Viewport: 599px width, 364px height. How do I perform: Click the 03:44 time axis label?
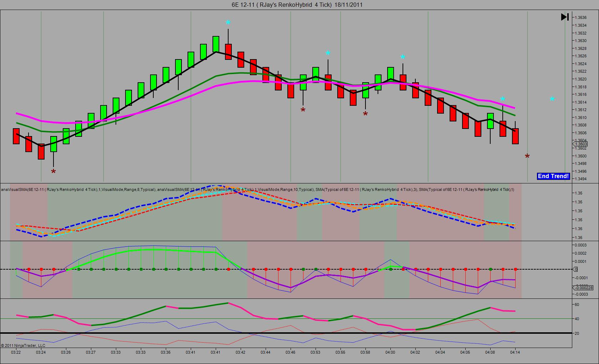pos(266,352)
